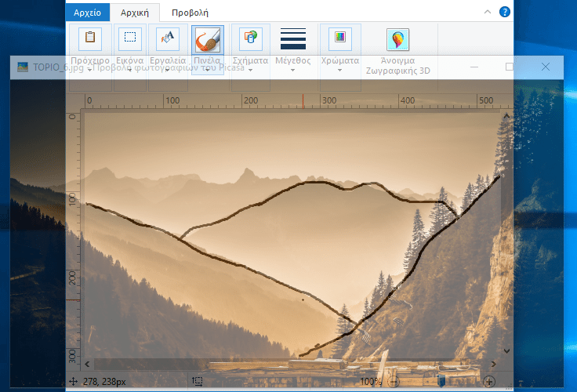Open the Αρχείο file menu
The image size is (577, 392).
point(88,13)
